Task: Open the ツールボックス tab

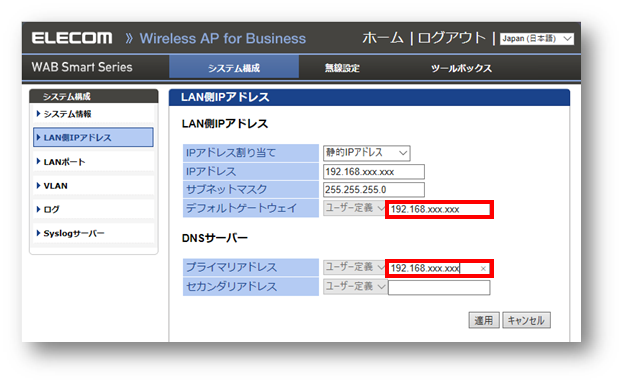Action: pyautogui.click(x=461, y=68)
